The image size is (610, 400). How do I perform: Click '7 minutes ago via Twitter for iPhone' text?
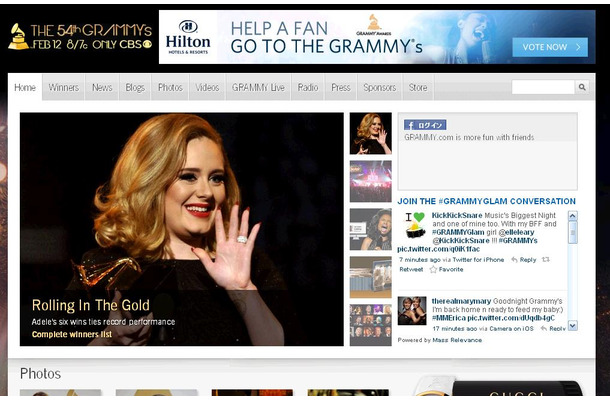pyautogui.click(x=451, y=260)
